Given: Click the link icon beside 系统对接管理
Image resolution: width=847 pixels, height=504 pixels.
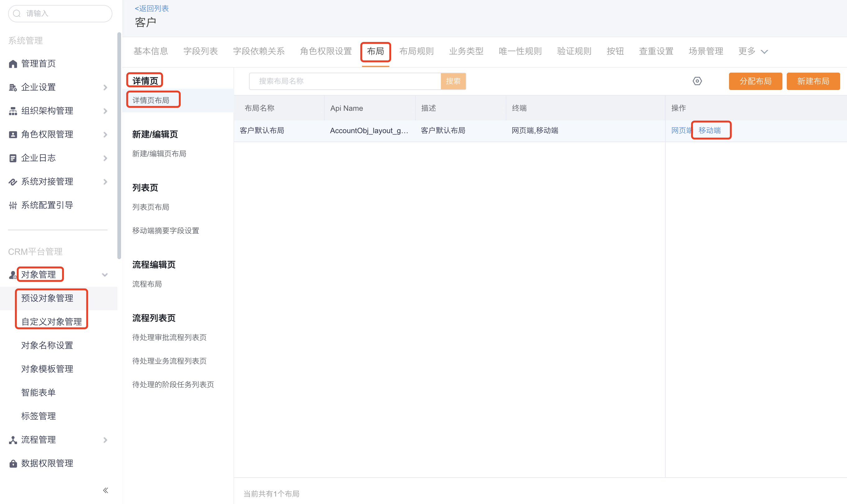Looking at the screenshot, I should click(13, 182).
